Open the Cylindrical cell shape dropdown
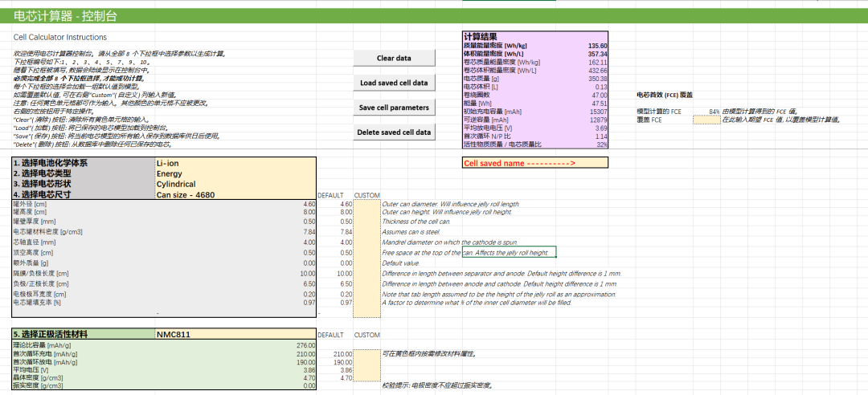The width and height of the screenshot is (868, 395). 235,184
